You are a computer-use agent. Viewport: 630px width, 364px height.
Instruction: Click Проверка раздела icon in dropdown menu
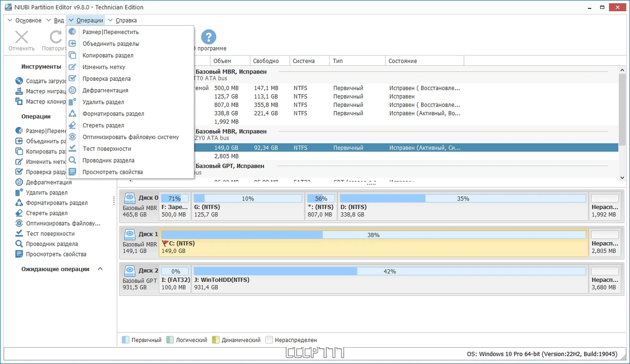(x=72, y=79)
